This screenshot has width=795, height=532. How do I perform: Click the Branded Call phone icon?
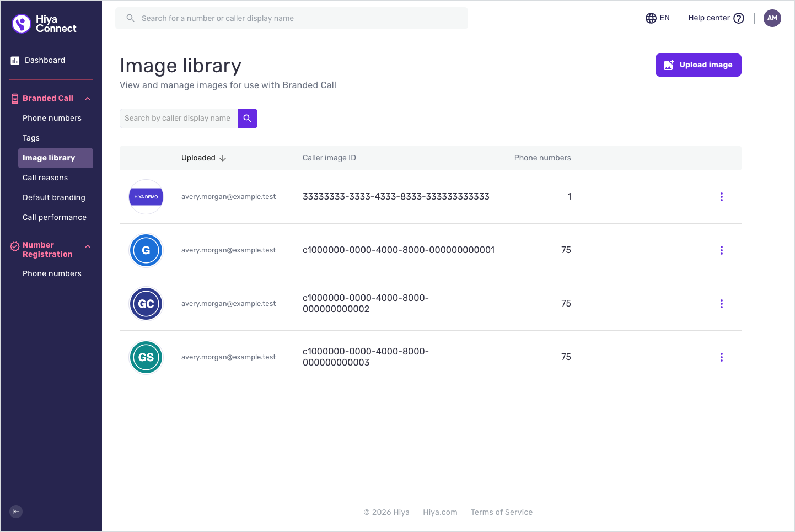(x=15, y=99)
